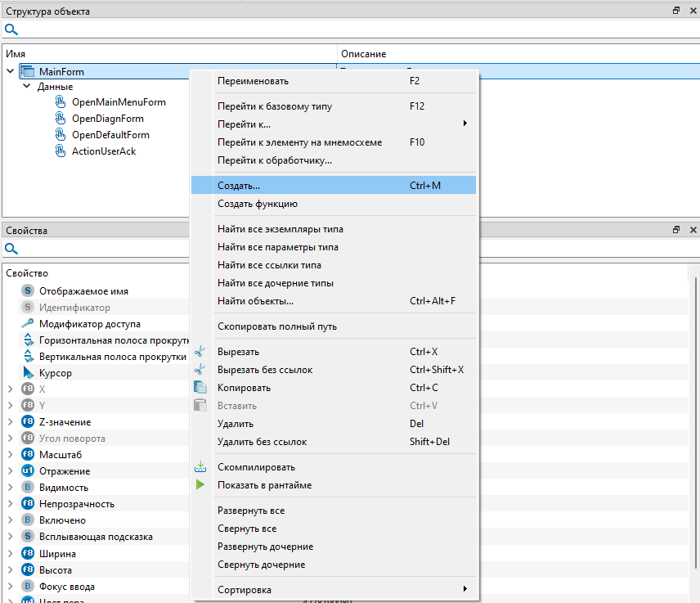Select Переименовать in the context menu
700x603 pixels.
click(x=253, y=81)
